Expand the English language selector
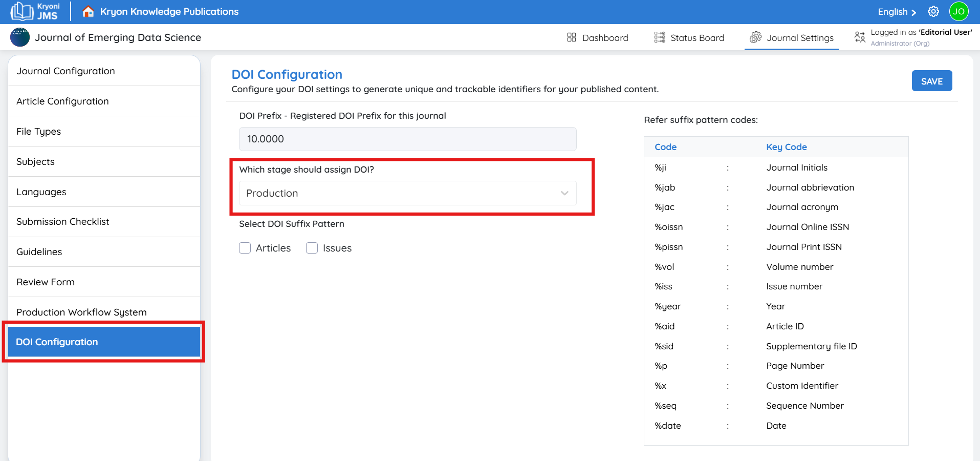This screenshot has width=980, height=461. coord(897,12)
